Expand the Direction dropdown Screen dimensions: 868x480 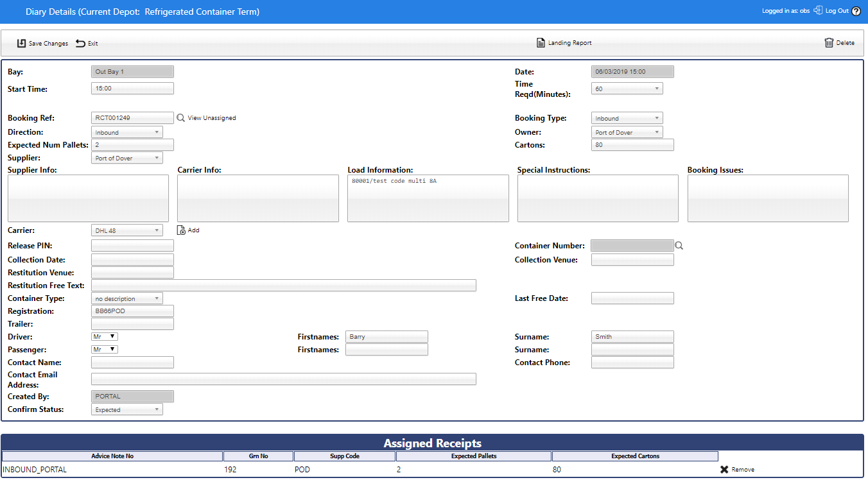pyautogui.click(x=127, y=132)
